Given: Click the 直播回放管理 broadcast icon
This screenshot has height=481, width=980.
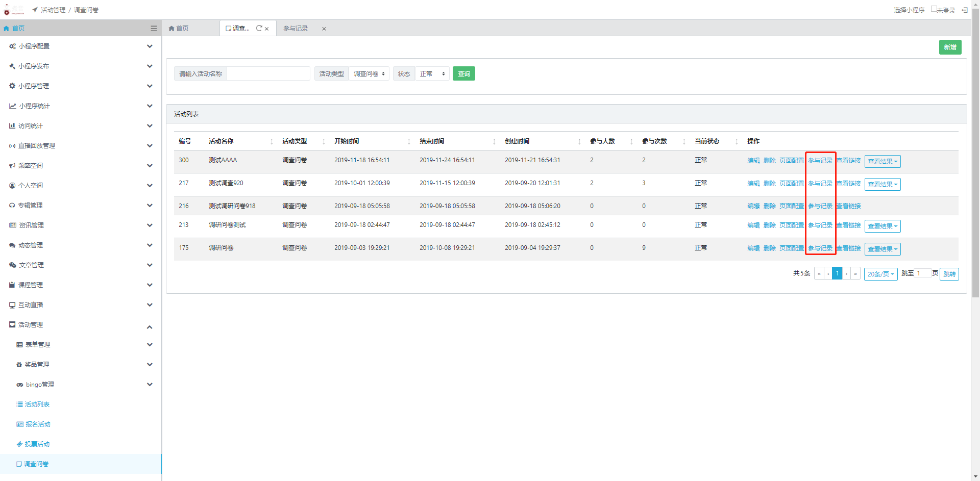Looking at the screenshot, I should (12, 146).
